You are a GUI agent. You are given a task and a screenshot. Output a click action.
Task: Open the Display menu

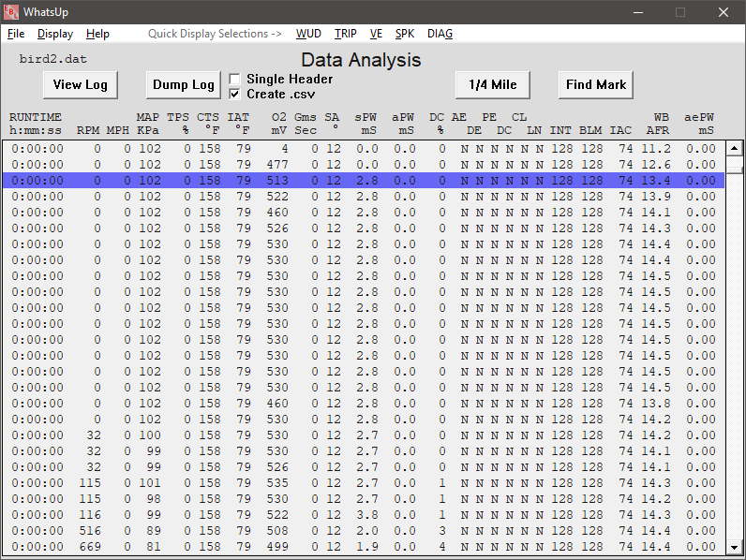click(55, 34)
